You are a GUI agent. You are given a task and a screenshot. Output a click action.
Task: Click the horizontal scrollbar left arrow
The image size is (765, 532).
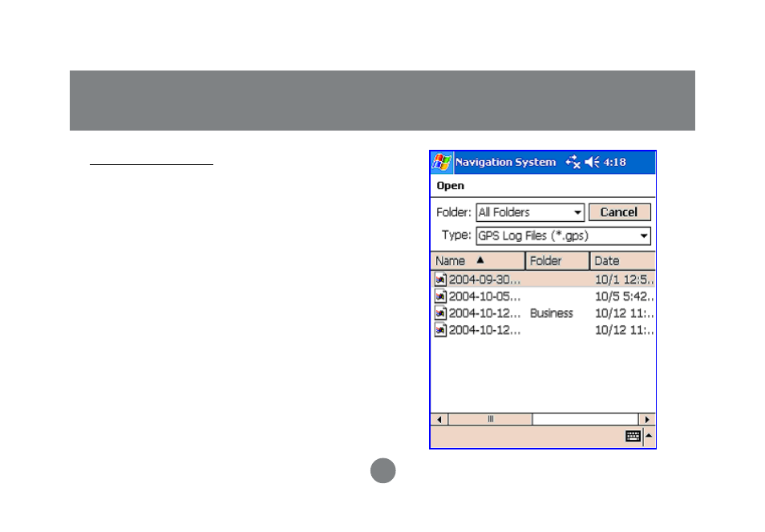(x=439, y=419)
